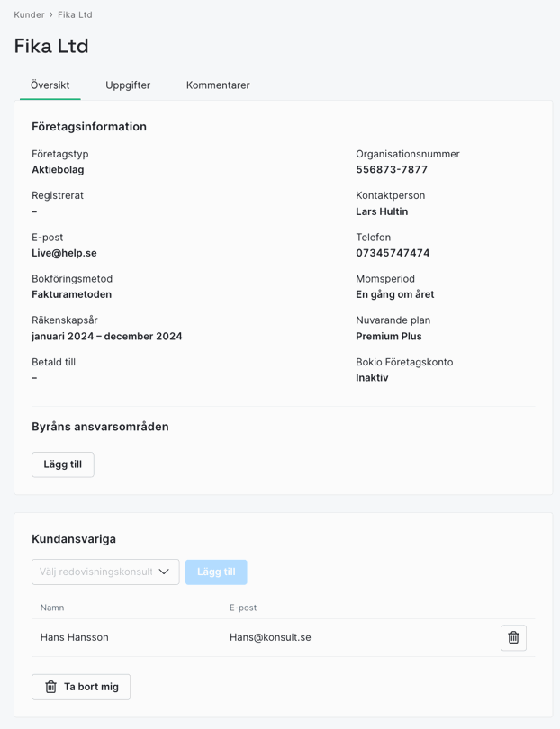Click the blue Lägg till button

(216, 571)
